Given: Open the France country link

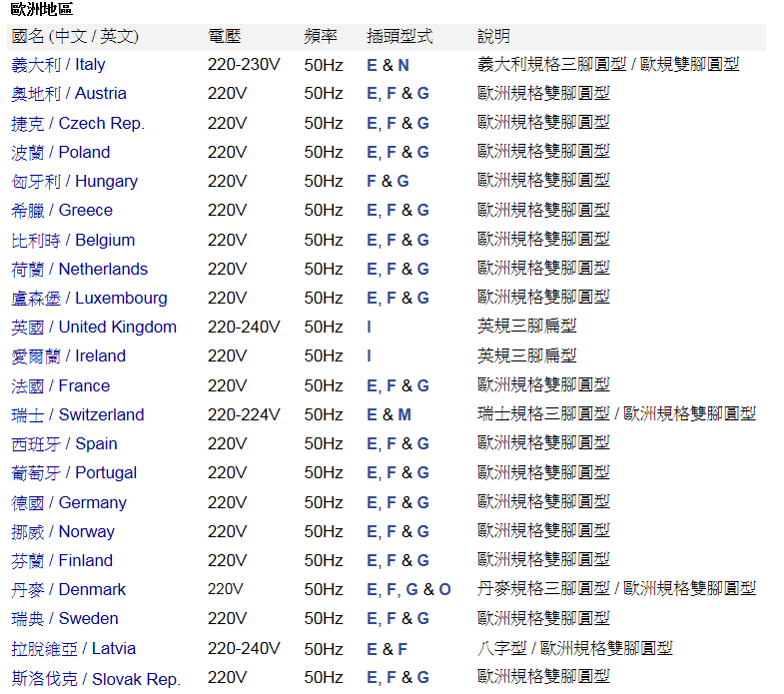Looking at the screenshot, I should [x=60, y=386].
